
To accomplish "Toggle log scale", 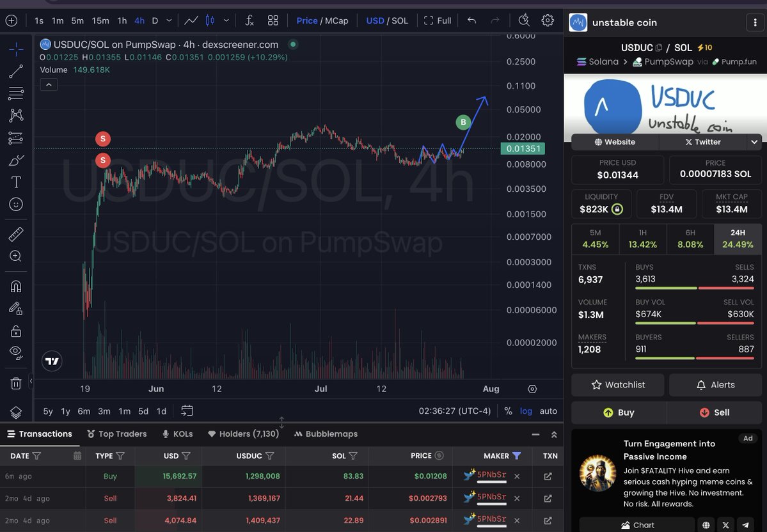I will (526, 411).
